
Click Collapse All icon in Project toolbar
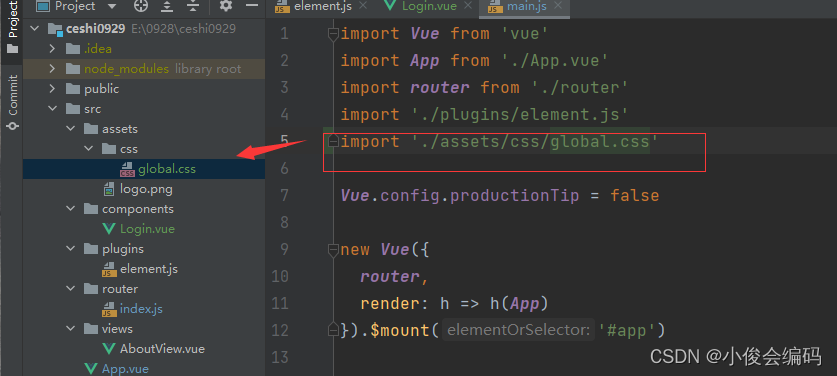tap(193, 6)
